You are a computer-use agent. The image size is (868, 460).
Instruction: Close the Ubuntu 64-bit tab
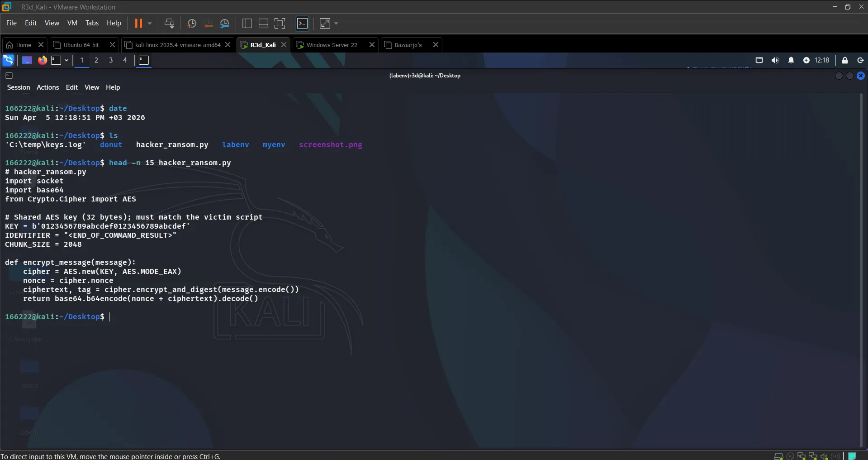point(113,45)
